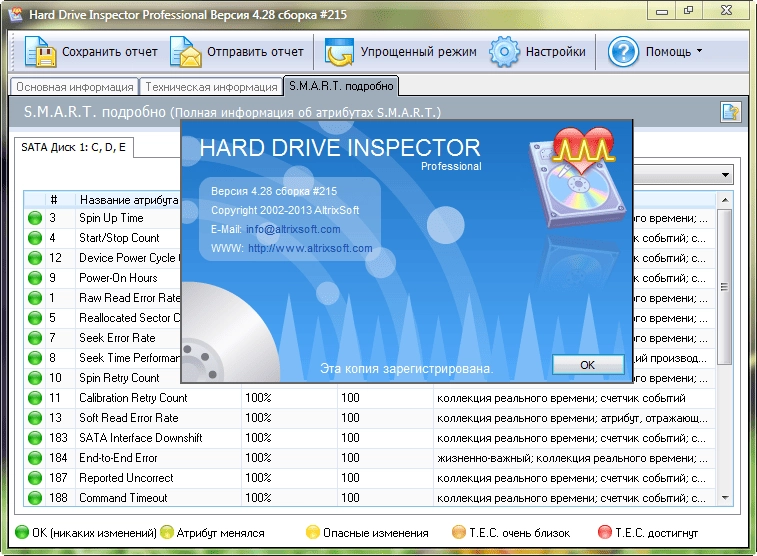Click the Send report envelope icon

(x=185, y=51)
